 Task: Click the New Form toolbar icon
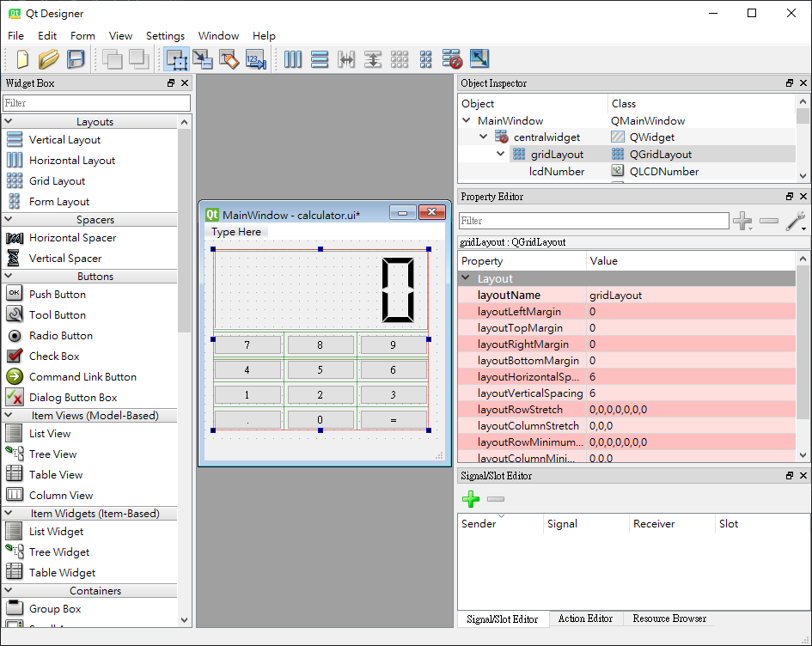click(22, 59)
